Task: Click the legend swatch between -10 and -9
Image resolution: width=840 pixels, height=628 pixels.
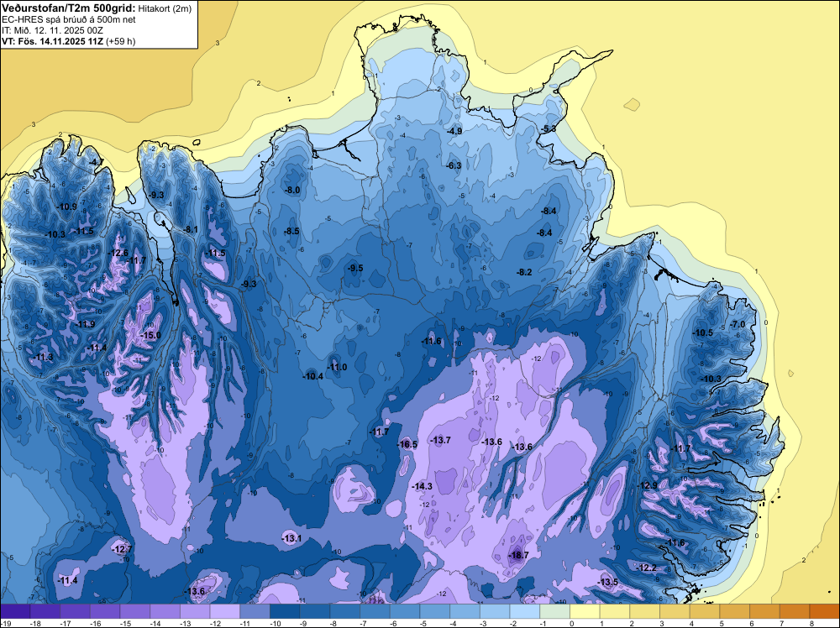Action: tap(285, 611)
